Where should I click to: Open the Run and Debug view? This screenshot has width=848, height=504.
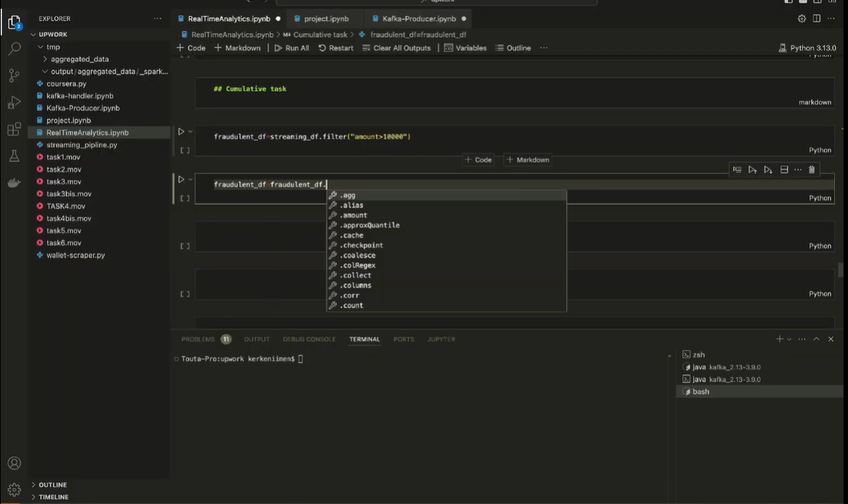point(14,103)
